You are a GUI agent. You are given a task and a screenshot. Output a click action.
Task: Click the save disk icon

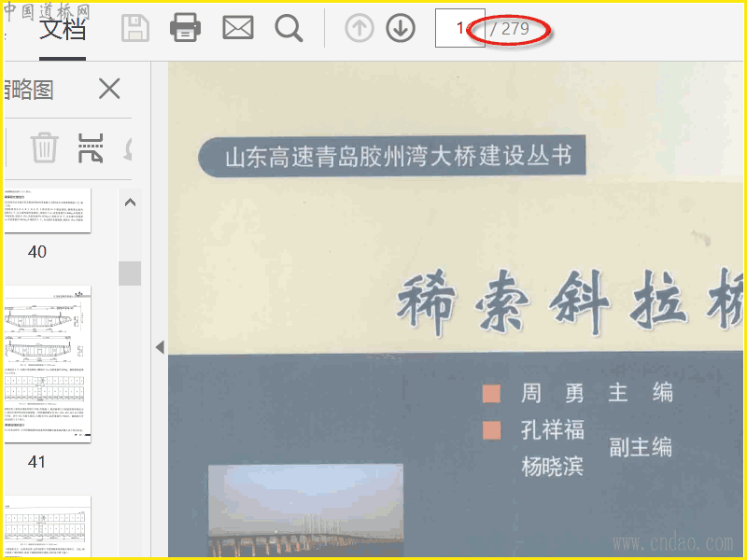(135, 28)
